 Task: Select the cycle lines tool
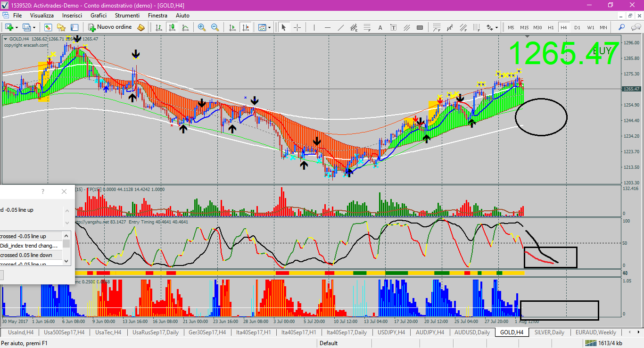pyautogui.click(x=450, y=27)
